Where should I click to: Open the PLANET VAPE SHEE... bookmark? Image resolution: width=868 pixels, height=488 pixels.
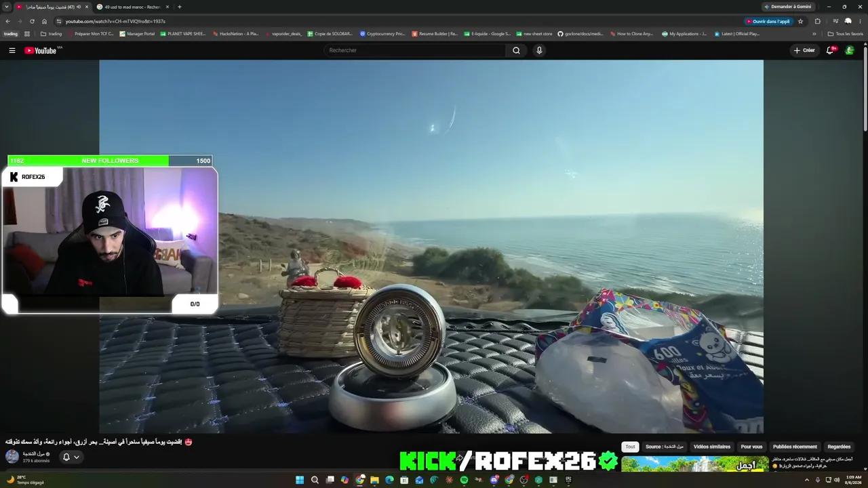click(183, 34)
